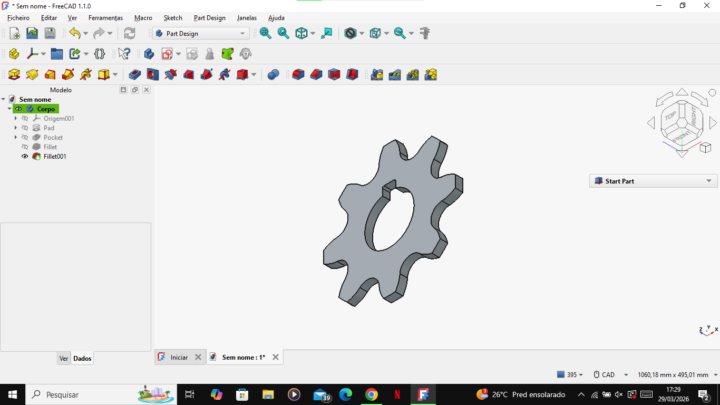Select the Pocket tool icon
Viewport: 720px width, 405px height.
tap(135, 74)
